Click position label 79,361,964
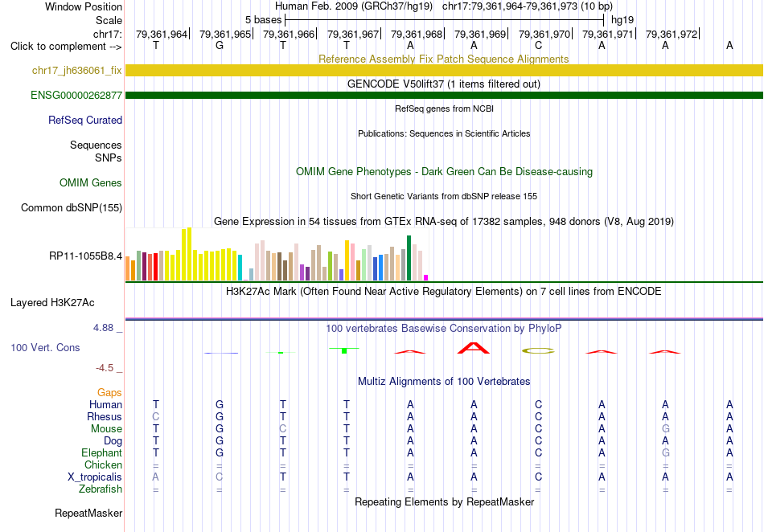Viewport: 764px width, 532px height. (x=162, y=34)
